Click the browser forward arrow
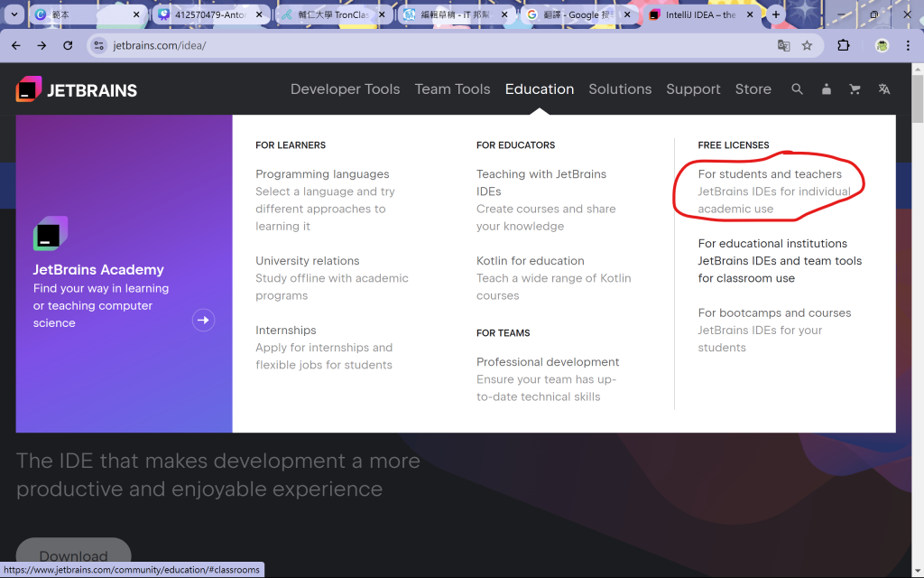Image resolution: width=924 pixels, height=578 pixels. point(42,45)
